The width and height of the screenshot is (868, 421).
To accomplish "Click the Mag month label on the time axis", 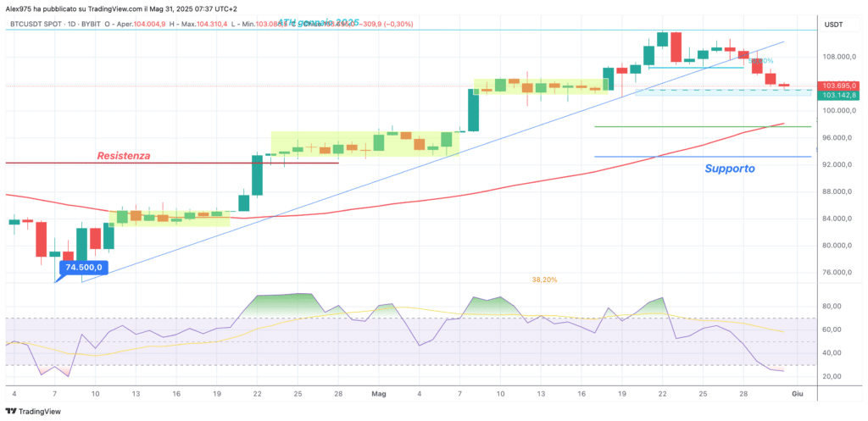I will (379, 394).
